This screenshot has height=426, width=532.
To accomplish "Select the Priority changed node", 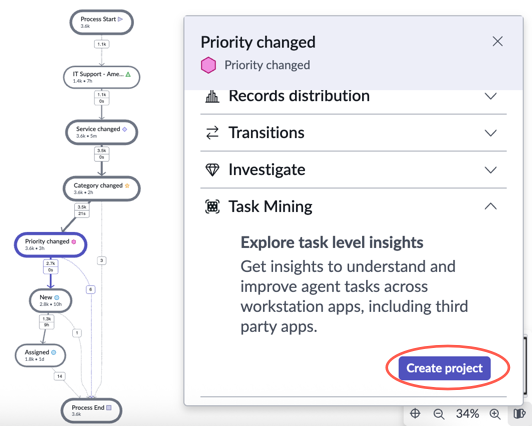I will click(51, 245).
